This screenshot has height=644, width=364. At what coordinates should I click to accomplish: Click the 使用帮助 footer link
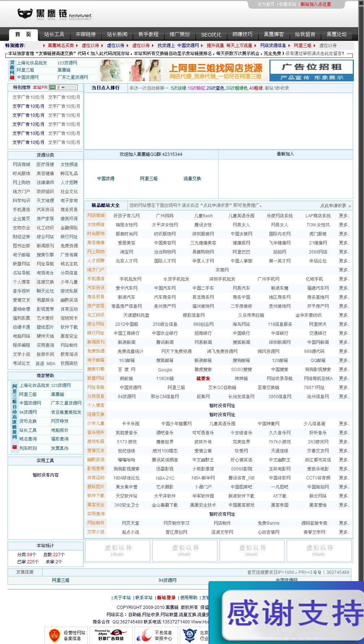tap(189, 598)
